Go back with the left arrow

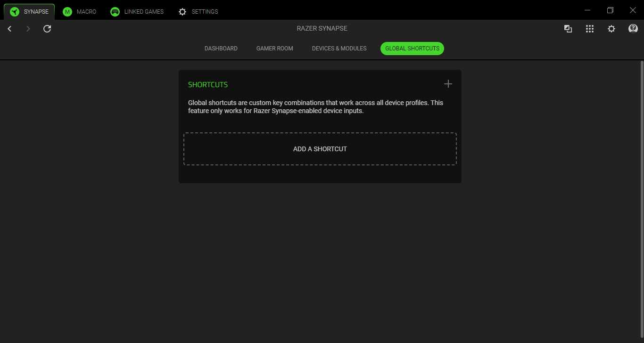coord(9,29)
